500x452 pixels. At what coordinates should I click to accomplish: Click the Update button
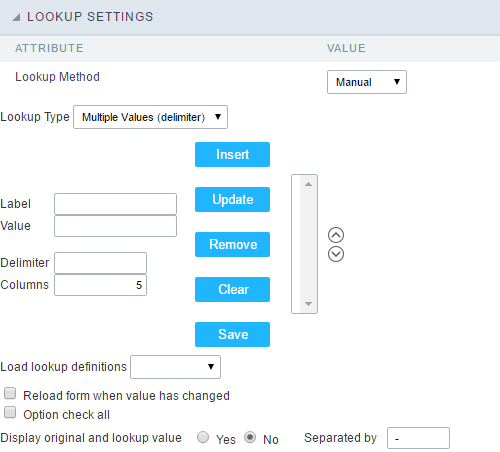[232, 199]
